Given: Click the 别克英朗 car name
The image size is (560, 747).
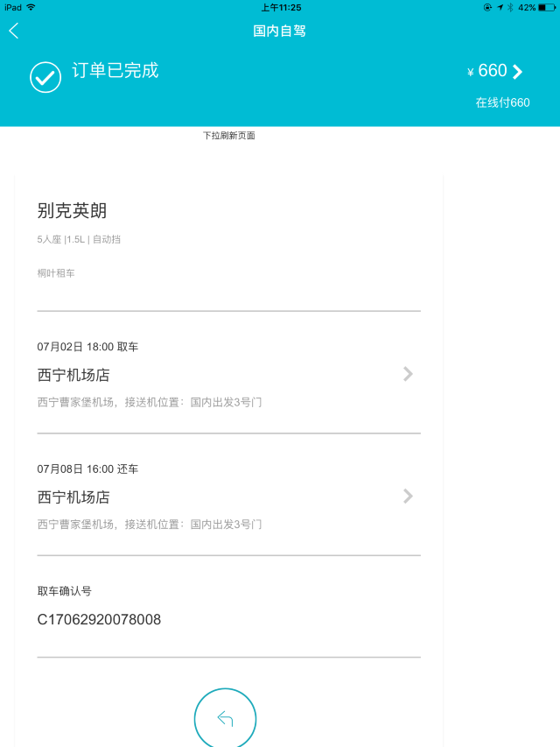Looking at the screenshot, I should (72, 210).
